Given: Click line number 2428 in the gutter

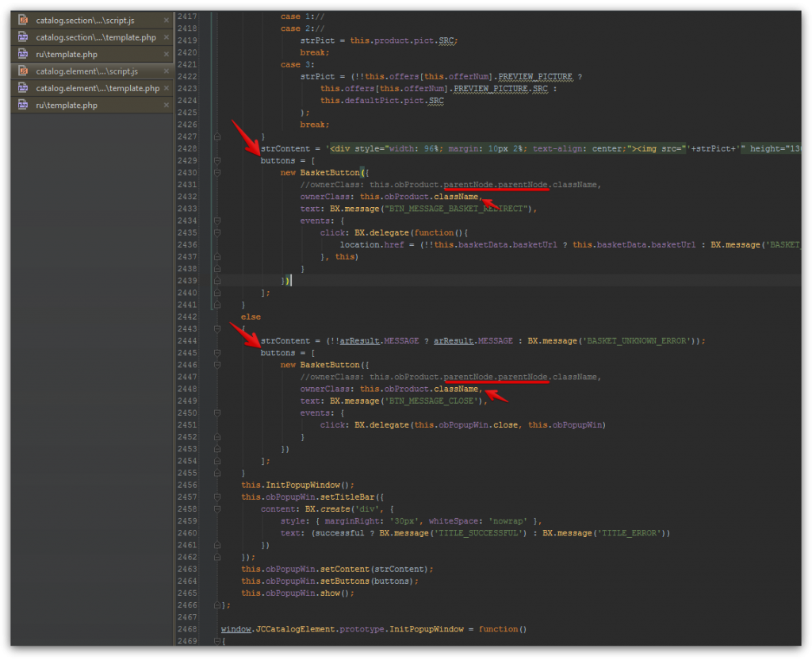Looking at the screenshot, I should click(187, 148).
